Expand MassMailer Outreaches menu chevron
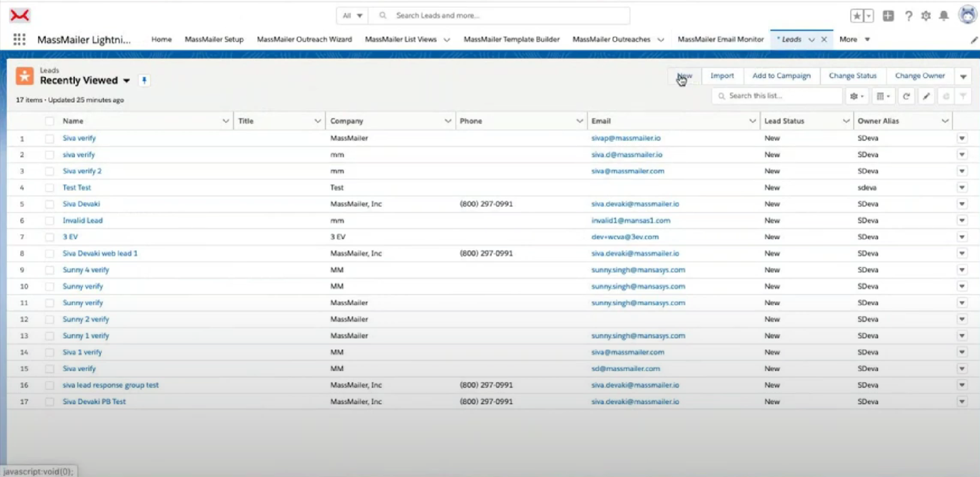The height and width of the screenshot is (477, 980). [661, 40]
